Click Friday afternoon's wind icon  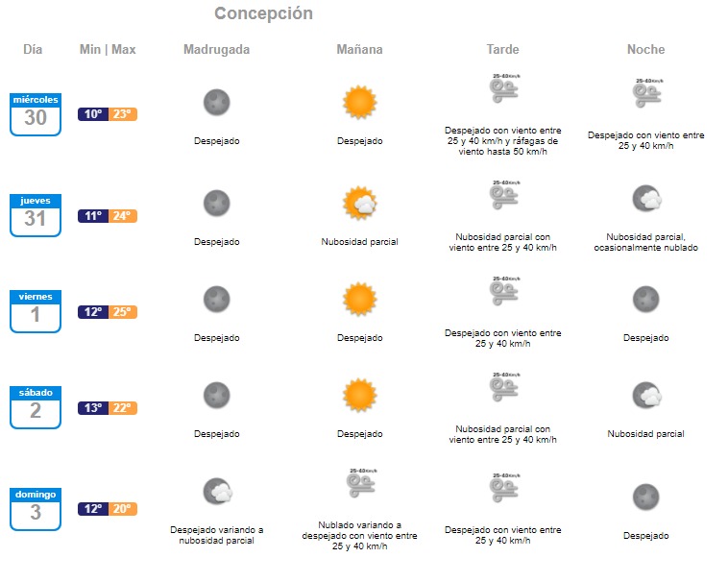[502, 290]
